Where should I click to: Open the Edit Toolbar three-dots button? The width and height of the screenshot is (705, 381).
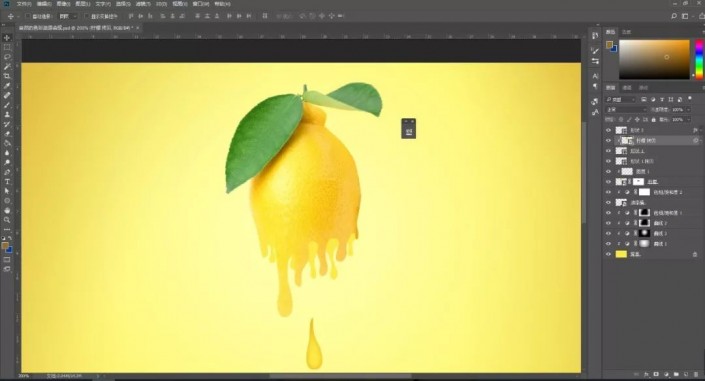tap(7, 230)
